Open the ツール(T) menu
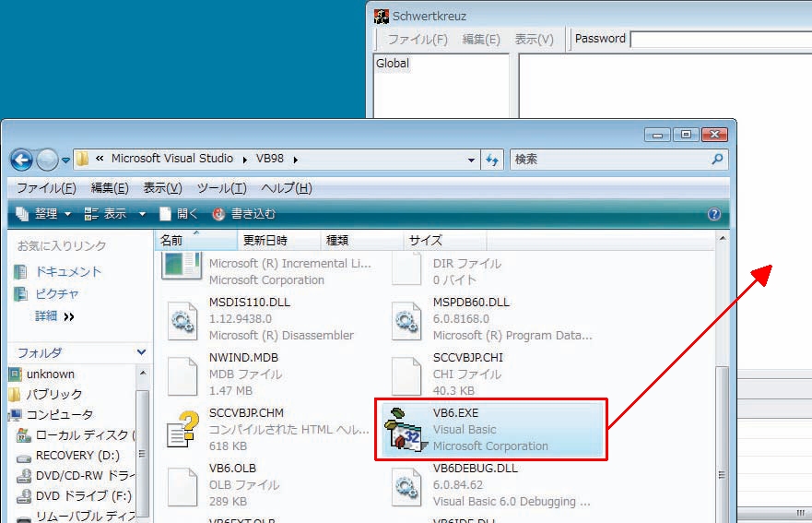This screenshot has height=523, width=812. 221,188
